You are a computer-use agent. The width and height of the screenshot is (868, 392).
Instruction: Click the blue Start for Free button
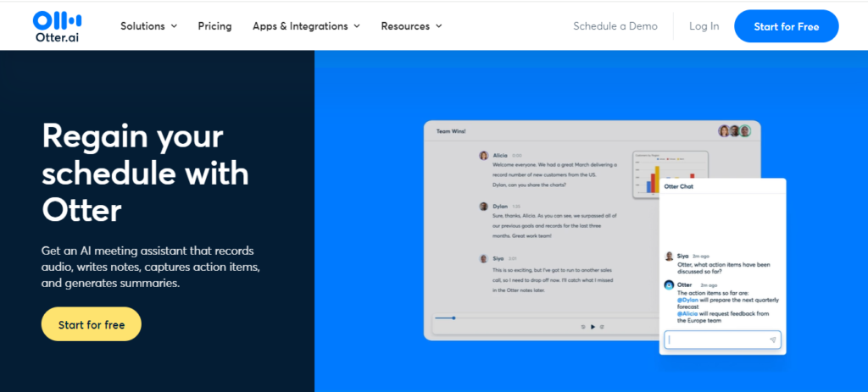click(786, 26)
